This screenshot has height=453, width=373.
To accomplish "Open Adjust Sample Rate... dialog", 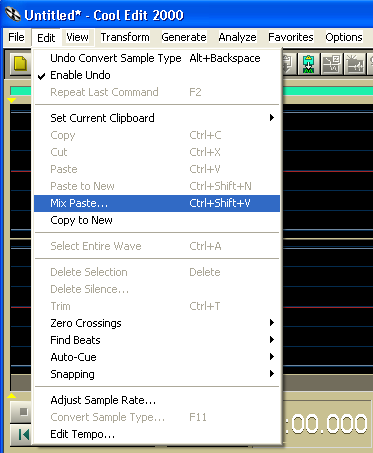I will 157,400.
